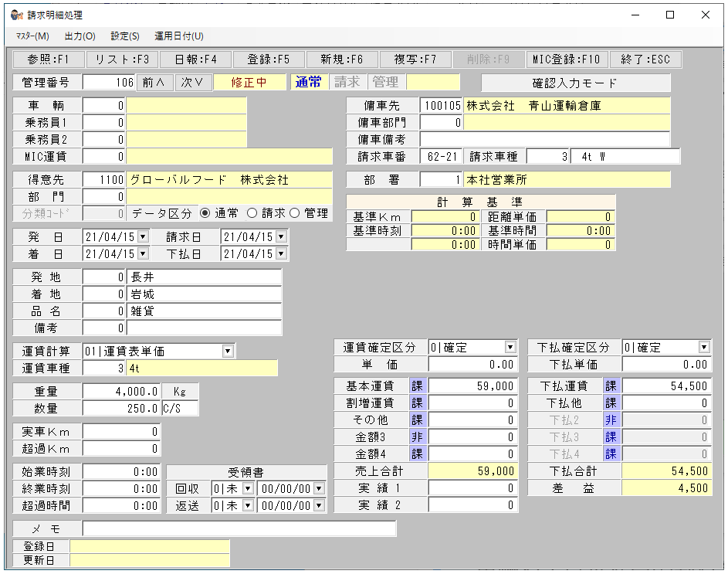Expand the 運賃計算 dropdown list

[227, 352]
